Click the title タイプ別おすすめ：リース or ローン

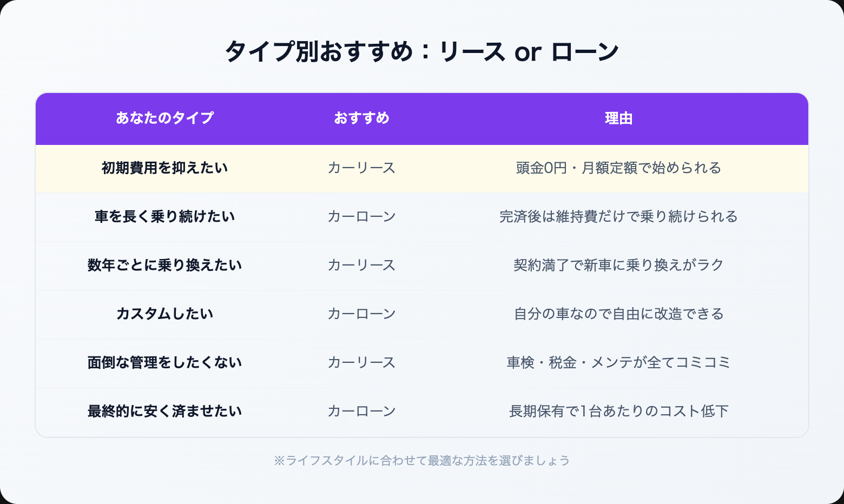pos(421,52)
